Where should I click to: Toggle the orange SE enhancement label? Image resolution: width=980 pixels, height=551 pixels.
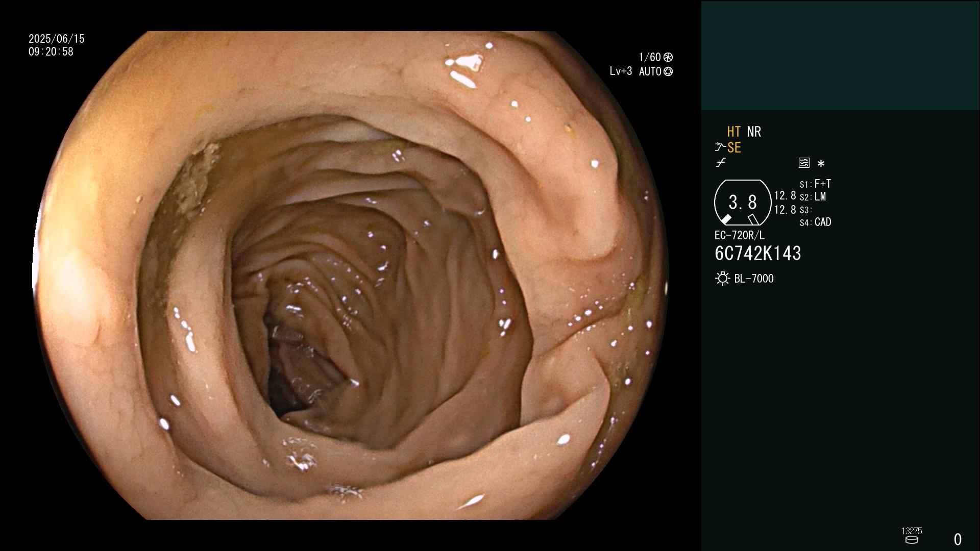(734, 147)
